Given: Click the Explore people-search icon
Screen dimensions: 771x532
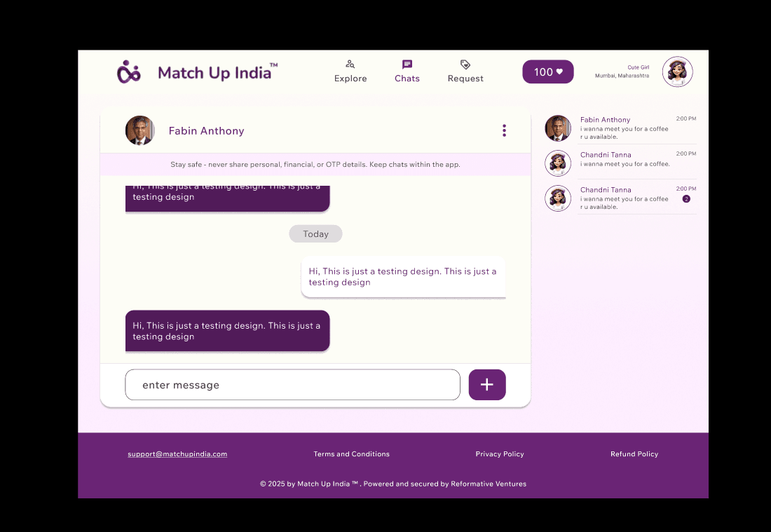Looking at the screenshot, I should [350, 64].
